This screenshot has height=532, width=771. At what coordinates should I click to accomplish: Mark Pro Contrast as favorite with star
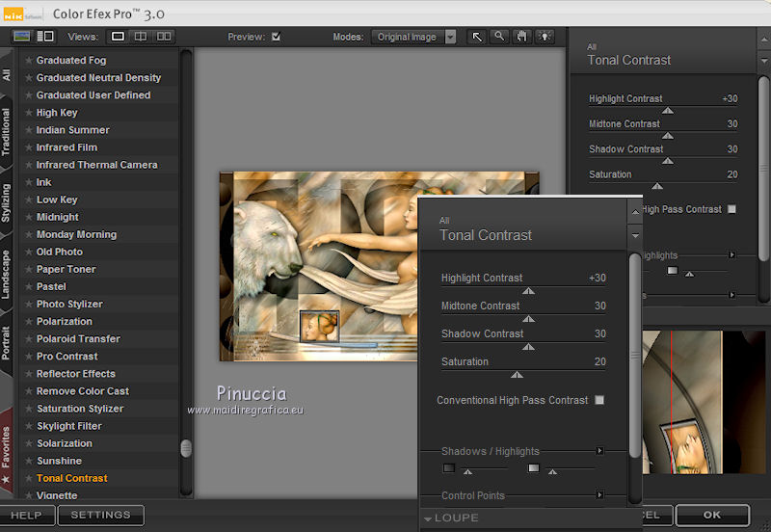click(x=28, y=357)
